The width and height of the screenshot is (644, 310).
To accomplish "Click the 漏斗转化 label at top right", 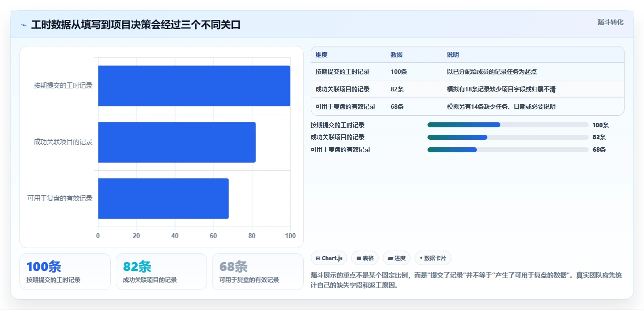I will 610,22.
